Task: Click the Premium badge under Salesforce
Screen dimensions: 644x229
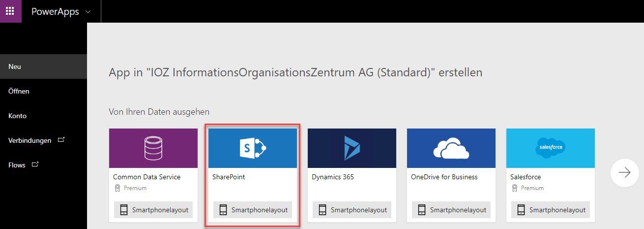Action: [527, 188]
